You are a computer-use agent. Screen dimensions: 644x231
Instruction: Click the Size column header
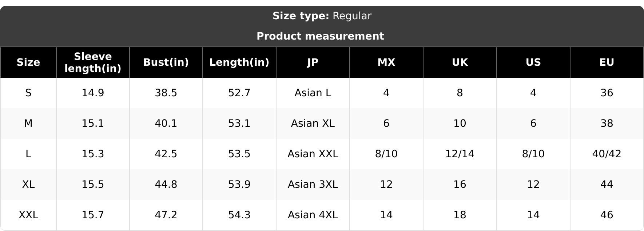click(28, 62)
